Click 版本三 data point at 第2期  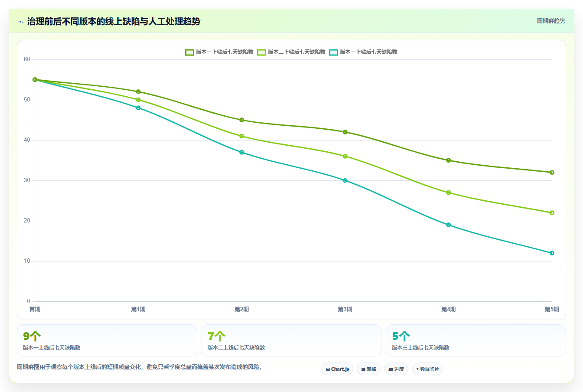(242, 152)
